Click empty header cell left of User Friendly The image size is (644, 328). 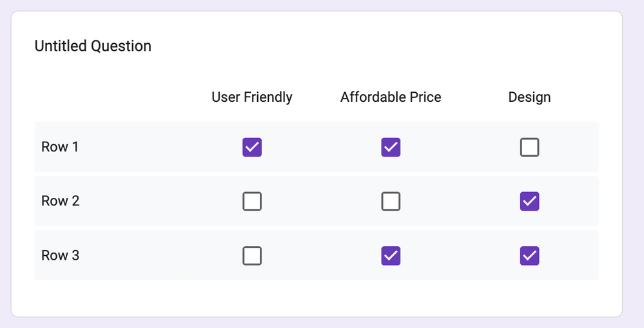pyautogui.click(x=108, y=97)
